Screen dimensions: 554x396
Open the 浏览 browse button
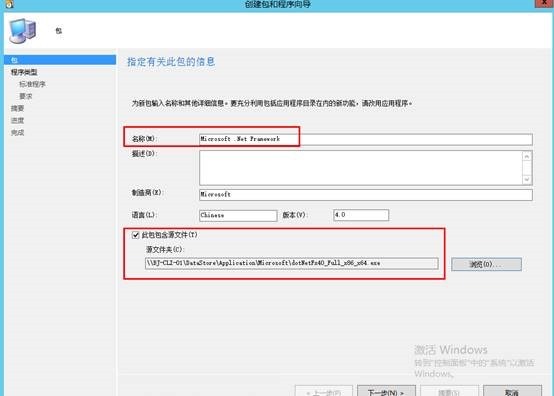coord(486,264)
